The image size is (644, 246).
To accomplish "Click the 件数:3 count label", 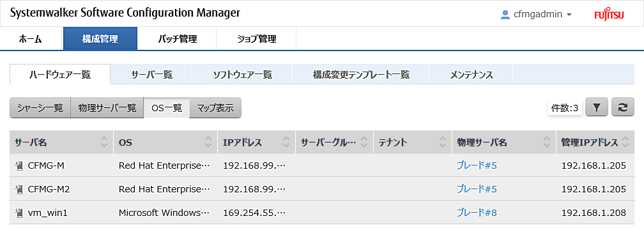I will [x=565, y=108].
